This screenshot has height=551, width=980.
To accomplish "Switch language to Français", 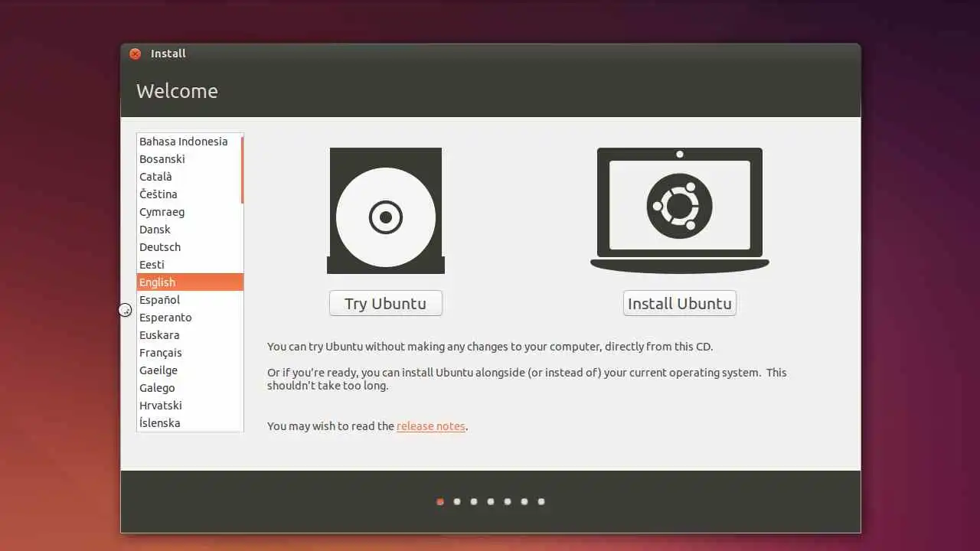I will (x=189, y=353).
